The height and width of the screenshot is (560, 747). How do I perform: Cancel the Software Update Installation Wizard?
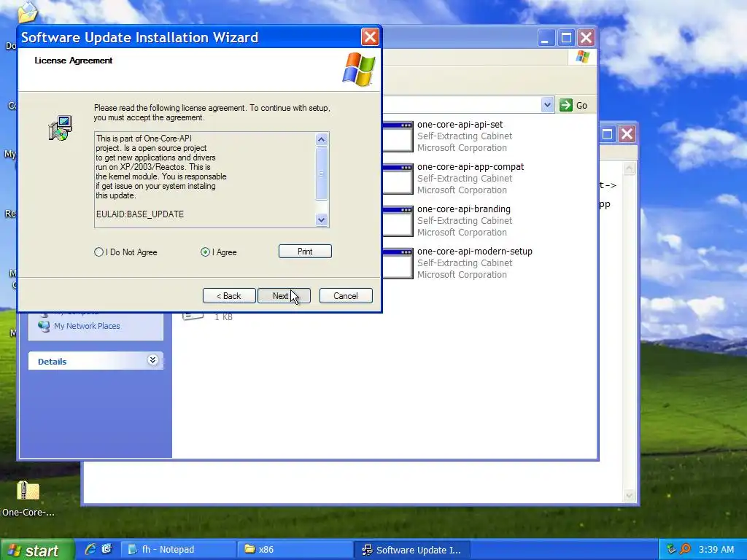346,296
